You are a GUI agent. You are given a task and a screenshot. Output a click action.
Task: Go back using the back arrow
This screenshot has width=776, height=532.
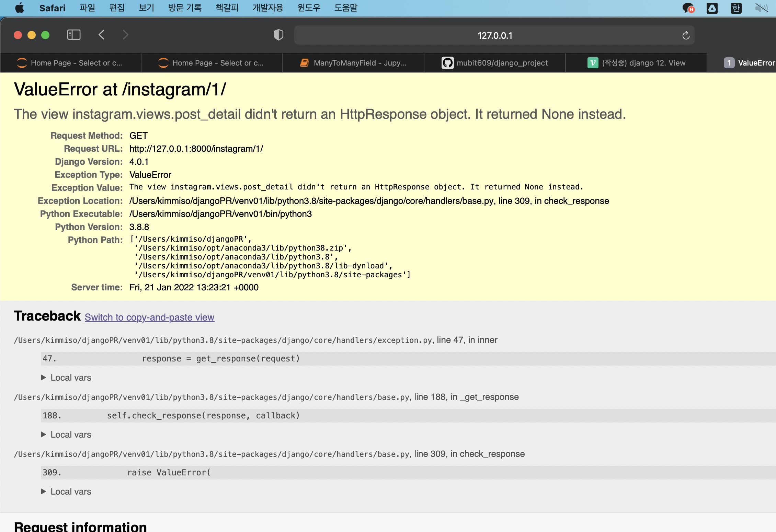101,35
